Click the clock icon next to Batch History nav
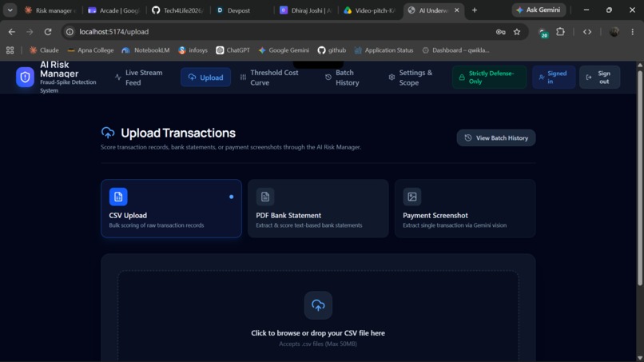Screen dimensions: 644x362 328,78
